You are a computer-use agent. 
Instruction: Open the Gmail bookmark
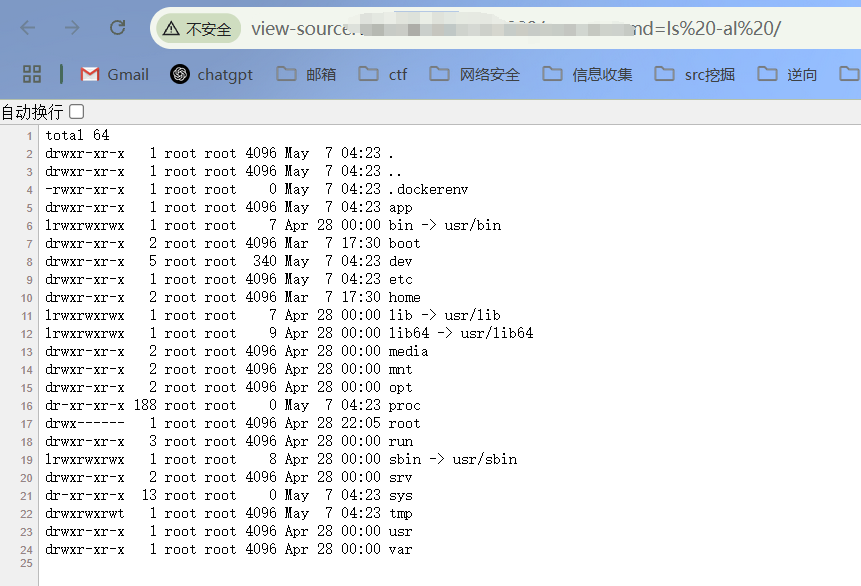click(114, 74)
